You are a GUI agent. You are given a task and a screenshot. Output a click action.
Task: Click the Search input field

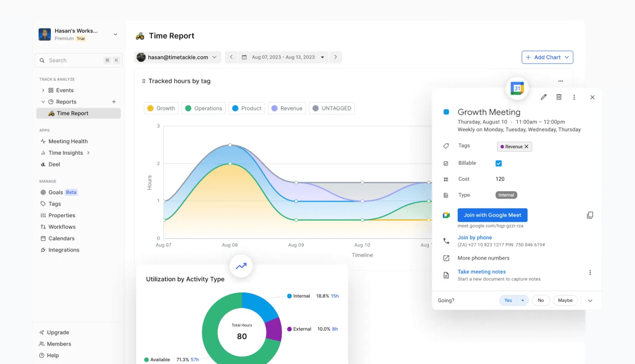(x=75, y=60)
